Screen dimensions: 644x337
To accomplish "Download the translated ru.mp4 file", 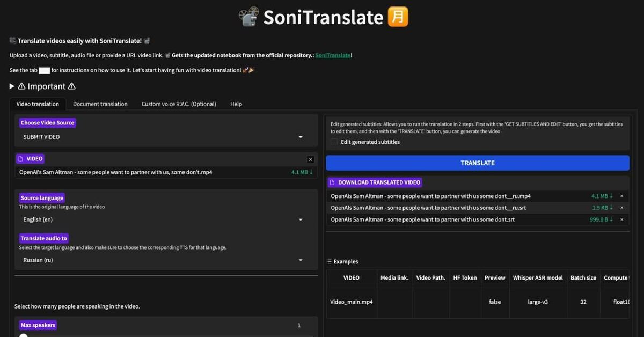I will (602, 196).
